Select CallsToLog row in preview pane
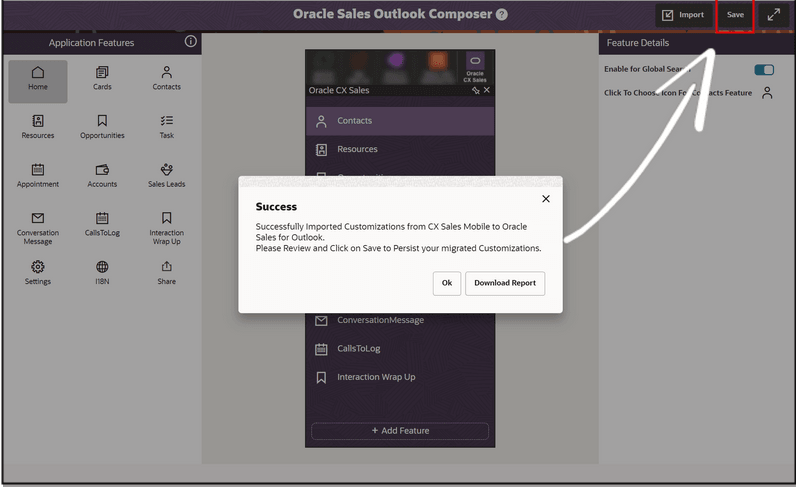The height and width of the screenshot is (487, 796). [x=400, y=349]
